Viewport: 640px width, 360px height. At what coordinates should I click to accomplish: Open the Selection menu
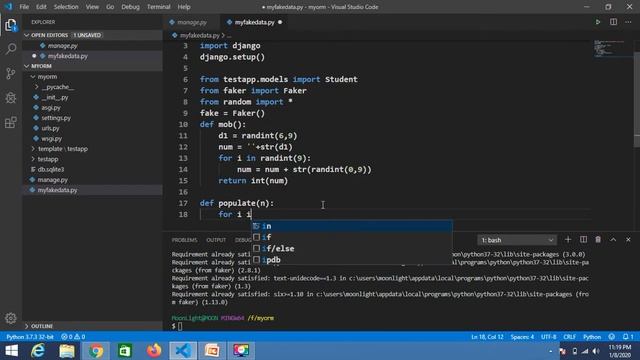pyautogui.click(x=66, y=7)
